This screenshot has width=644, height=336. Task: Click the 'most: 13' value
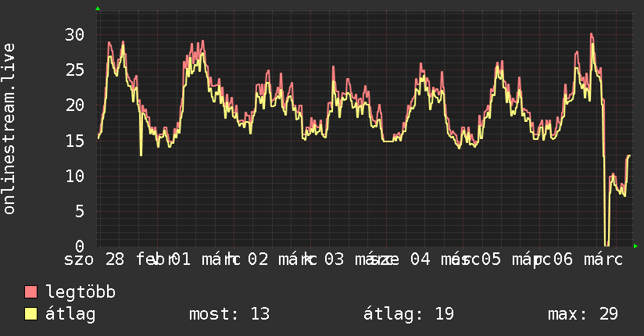click(229, 314)
